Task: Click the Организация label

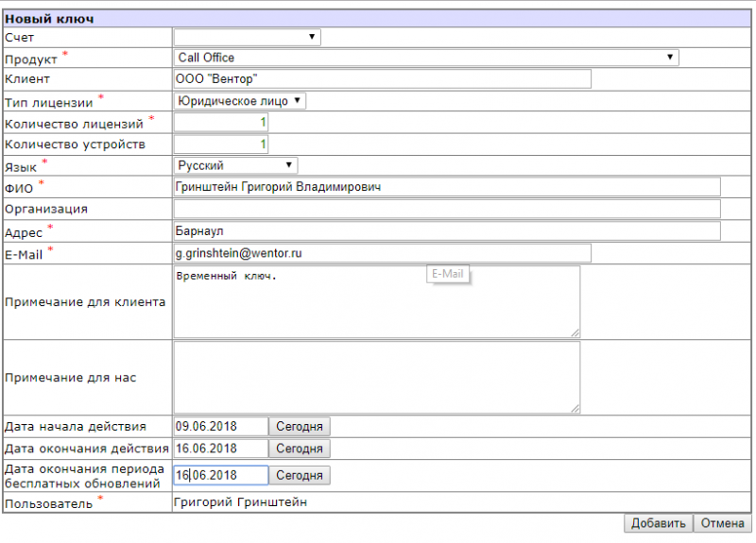Action: pyautogui.click(x=46, y=209)
